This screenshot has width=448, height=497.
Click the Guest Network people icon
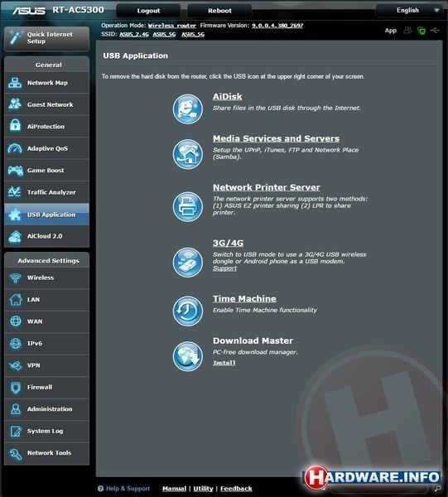click(15, 104)
